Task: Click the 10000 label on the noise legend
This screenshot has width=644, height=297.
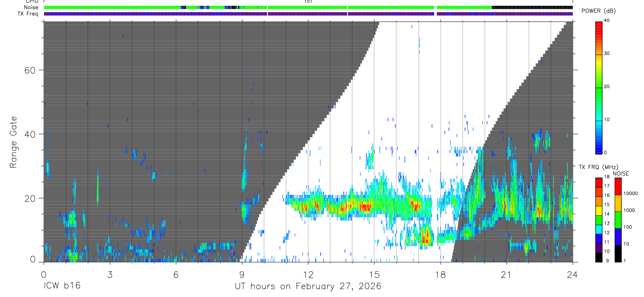Action: (631, 193)
